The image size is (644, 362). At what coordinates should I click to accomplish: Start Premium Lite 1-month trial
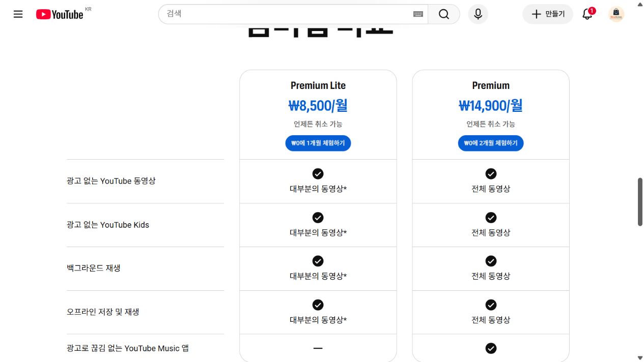(x=318, y=143)
